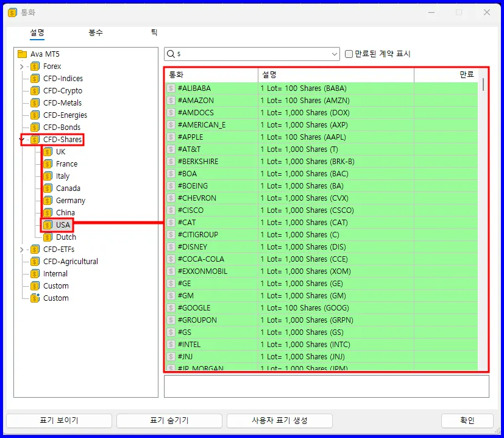Confirm with the 확인 button
The image size is (504, 438).
click(x=467, y=421)
